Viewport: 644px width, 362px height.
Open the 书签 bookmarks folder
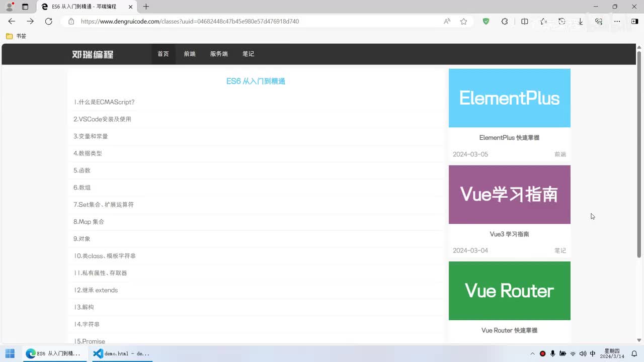(x=16, y=36)
